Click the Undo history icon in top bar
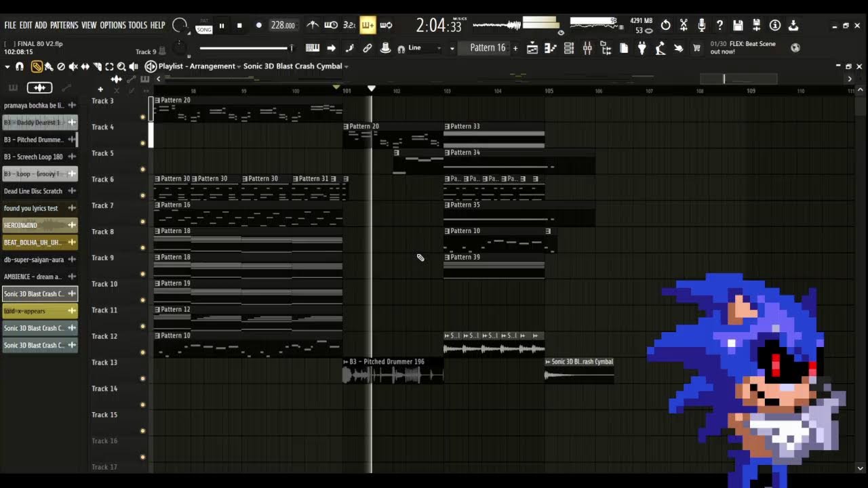Image resolution: width=868 pixels, height=488 pixels. click(665, 25)
